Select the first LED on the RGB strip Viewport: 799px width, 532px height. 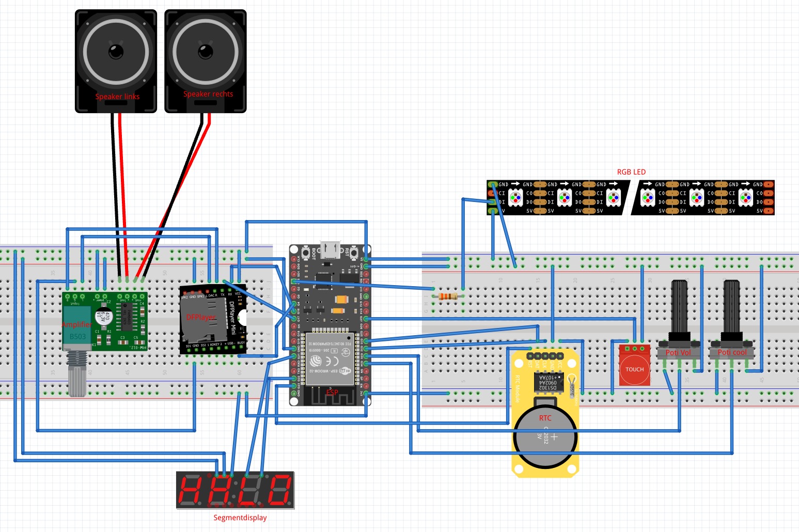pyautogui.click(x=515, y=197)
